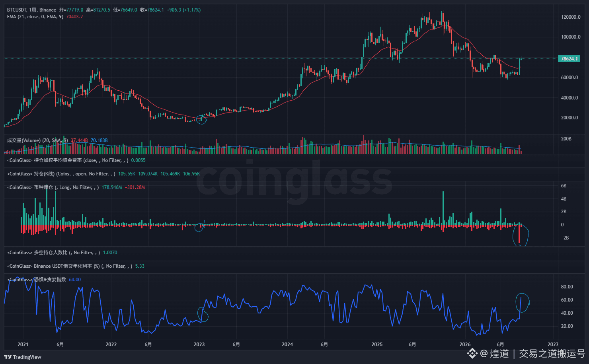Click the 2021 label on the time axis

[23, 345]
